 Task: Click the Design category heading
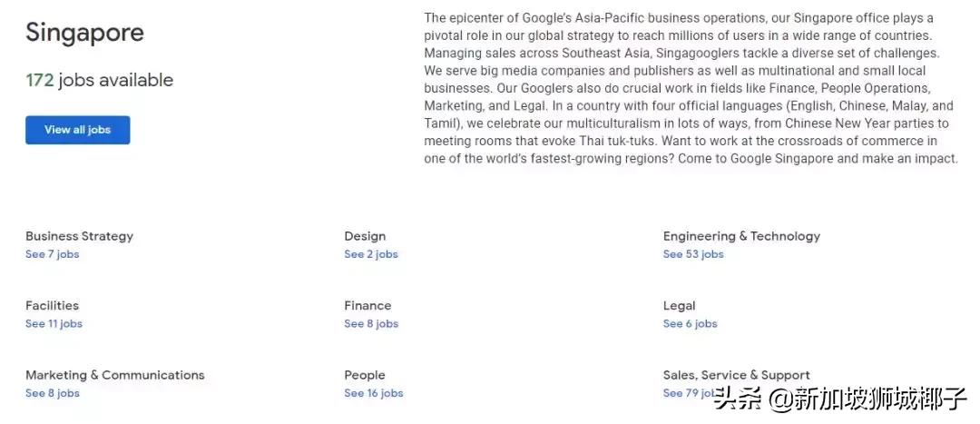365,236
